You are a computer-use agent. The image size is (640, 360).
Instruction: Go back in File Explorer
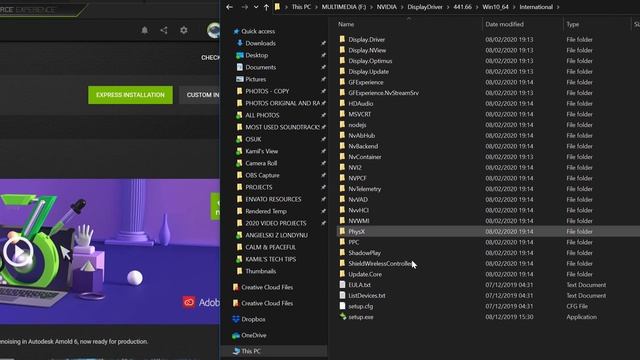229,7
